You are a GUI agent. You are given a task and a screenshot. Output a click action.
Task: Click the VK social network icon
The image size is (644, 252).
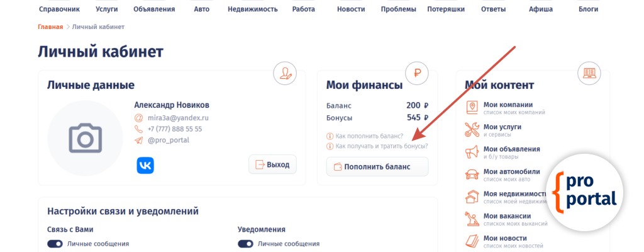click(145, 165)
